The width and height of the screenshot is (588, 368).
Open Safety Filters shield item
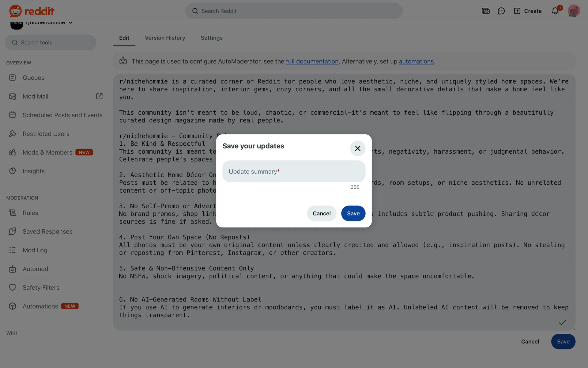point(41,288)
